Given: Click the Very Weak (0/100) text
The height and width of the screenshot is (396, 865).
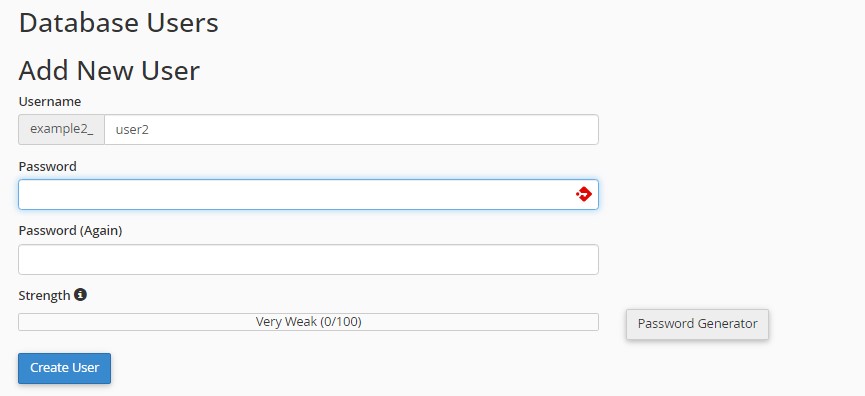Looking at the screenshot, I should [x=308, y=322].
